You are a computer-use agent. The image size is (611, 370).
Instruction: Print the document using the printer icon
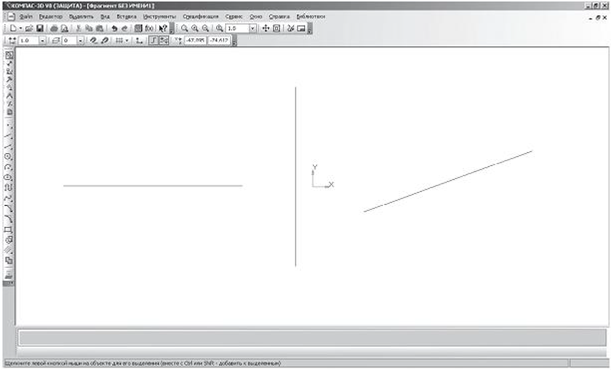tap(54, 28)
